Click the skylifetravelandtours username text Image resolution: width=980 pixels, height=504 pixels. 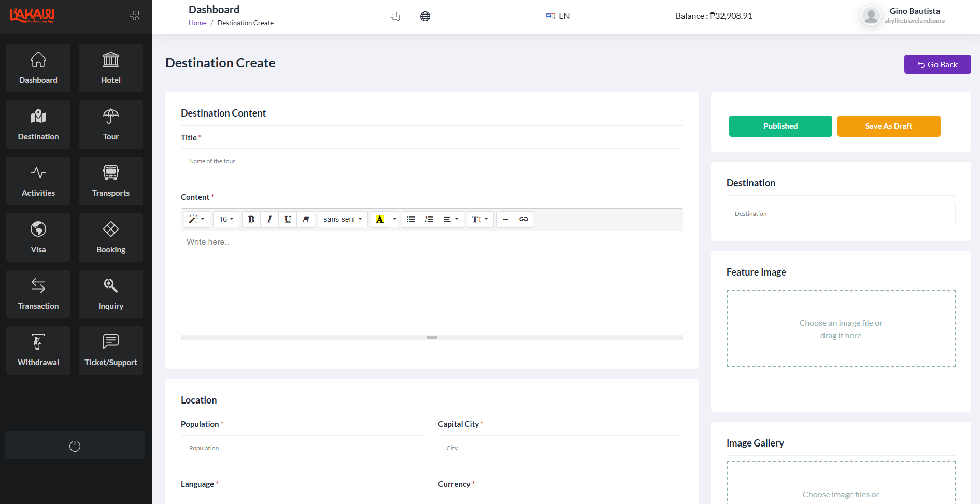[x=915, y=21]
